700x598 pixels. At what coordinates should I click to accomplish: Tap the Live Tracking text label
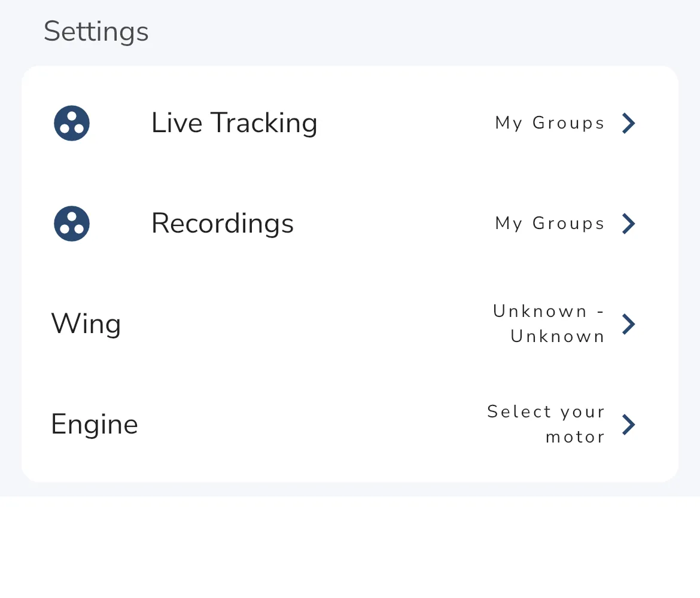(x=235, y=123)
